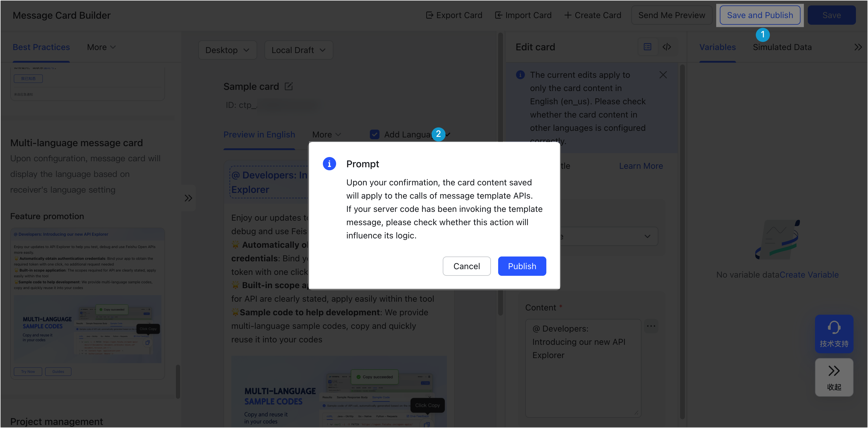This screenshot has height=428, width=868.
Task: Send Me Preview of the card
Action: (671, 15)
